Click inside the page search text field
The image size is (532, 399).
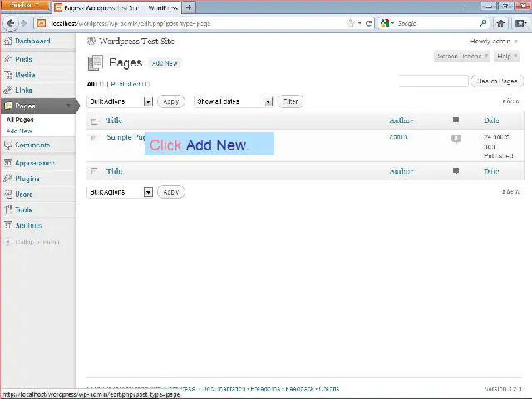(x=433, y=81)
